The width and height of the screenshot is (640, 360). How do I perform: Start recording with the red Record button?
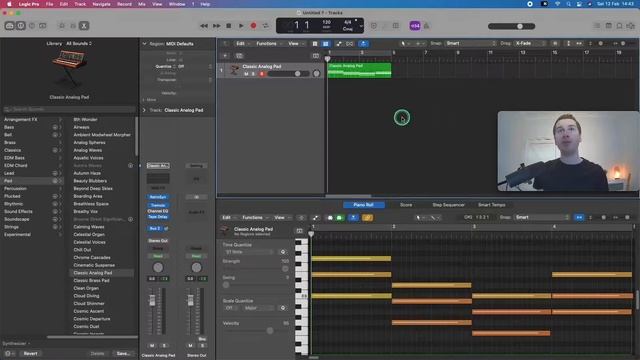point(253,26)
